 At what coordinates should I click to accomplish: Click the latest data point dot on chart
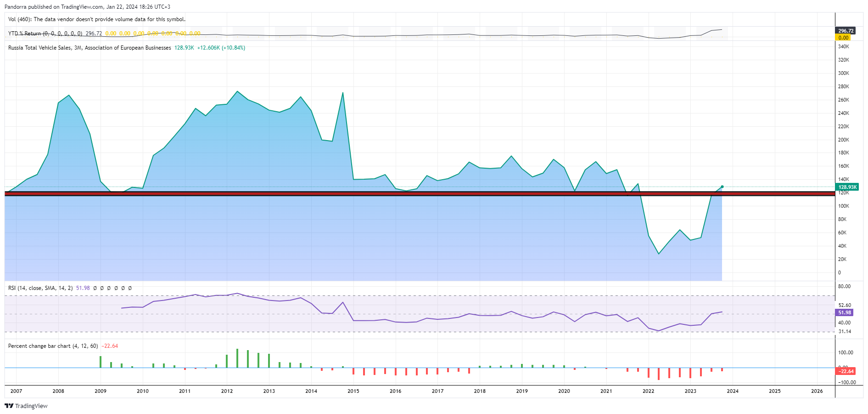click(722, 187)
